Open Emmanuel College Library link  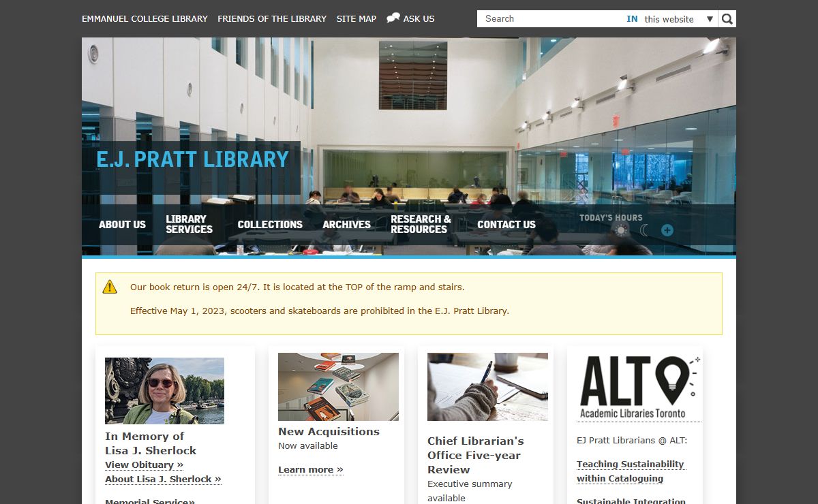click(x=145, y=19)
